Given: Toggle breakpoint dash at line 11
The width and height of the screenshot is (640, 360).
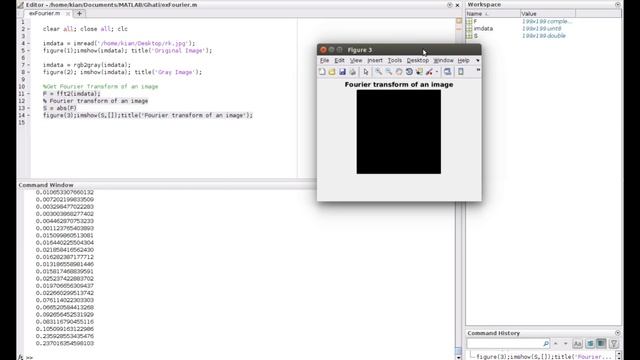Looking at the screenshot, I should coord(29,93).
